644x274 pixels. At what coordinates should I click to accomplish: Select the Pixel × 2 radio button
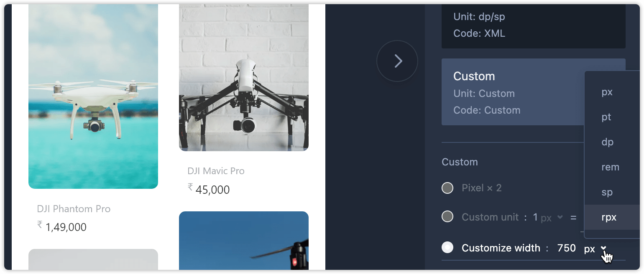pyautogui.click(x=447, y=188)
